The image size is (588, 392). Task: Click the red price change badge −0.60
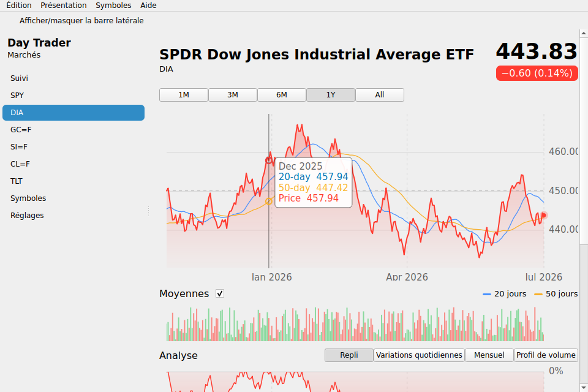click(x=537, y=73)
